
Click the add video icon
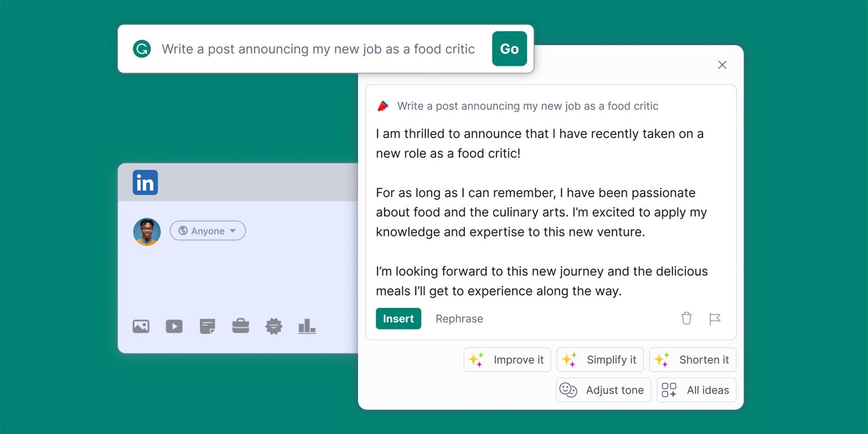point(174,326)
